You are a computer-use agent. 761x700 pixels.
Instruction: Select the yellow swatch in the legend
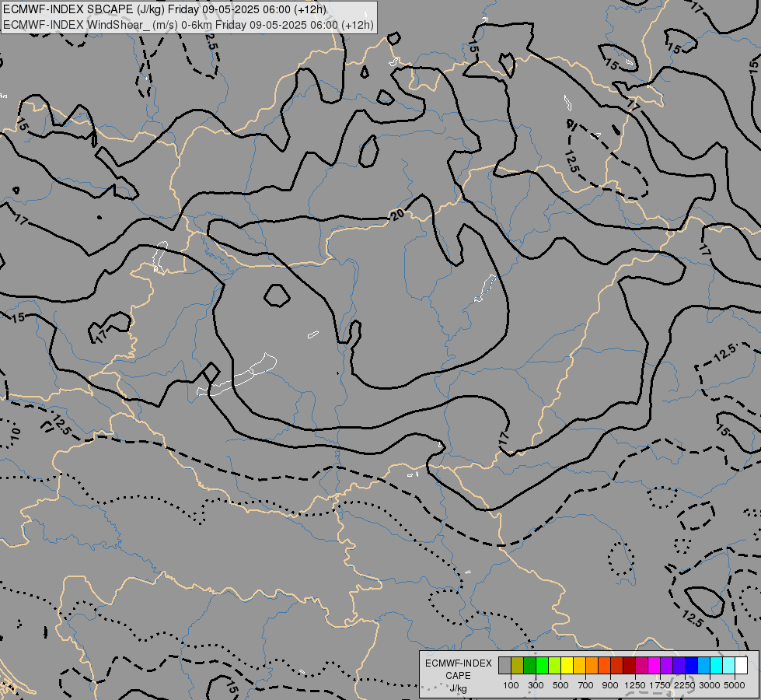point(567,665)
